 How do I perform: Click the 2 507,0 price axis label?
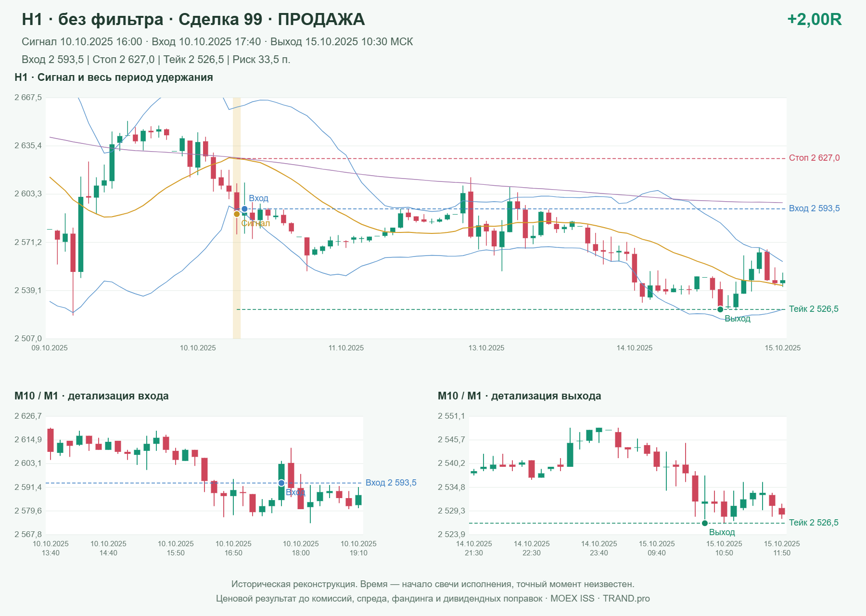click(x=28, y=339)
